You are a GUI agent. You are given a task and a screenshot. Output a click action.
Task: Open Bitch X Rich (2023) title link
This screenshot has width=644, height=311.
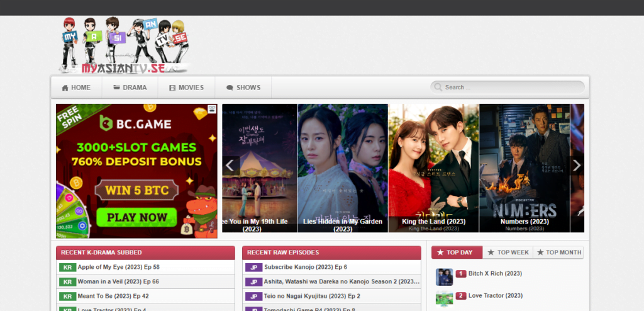(495, 274)
